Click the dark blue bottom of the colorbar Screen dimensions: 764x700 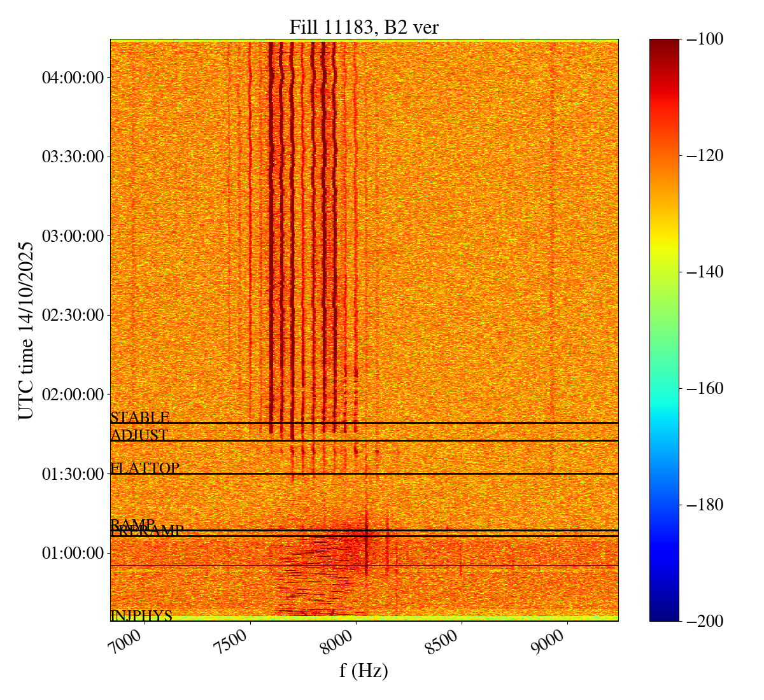pos(664,615)
